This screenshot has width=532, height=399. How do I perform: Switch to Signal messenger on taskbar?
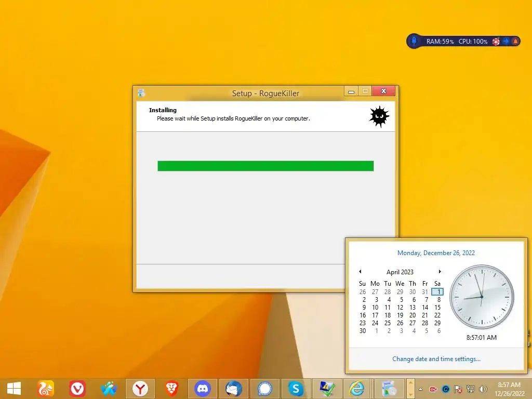click(x=265, y=389)
